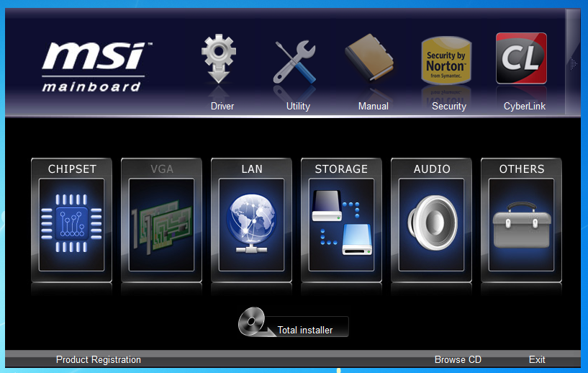Select the STORAGE drives card
The width and height of the screenshot is (588, 373).
coord(342,220)
